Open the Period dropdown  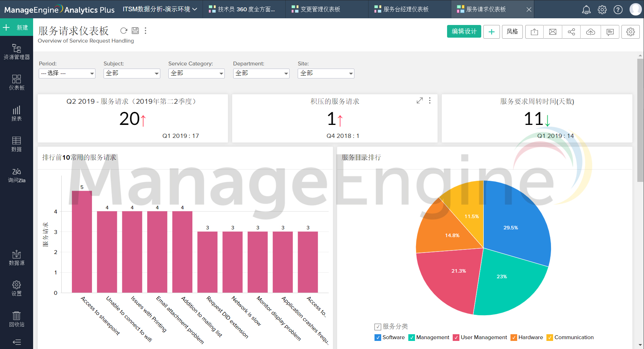click(67, 73)
